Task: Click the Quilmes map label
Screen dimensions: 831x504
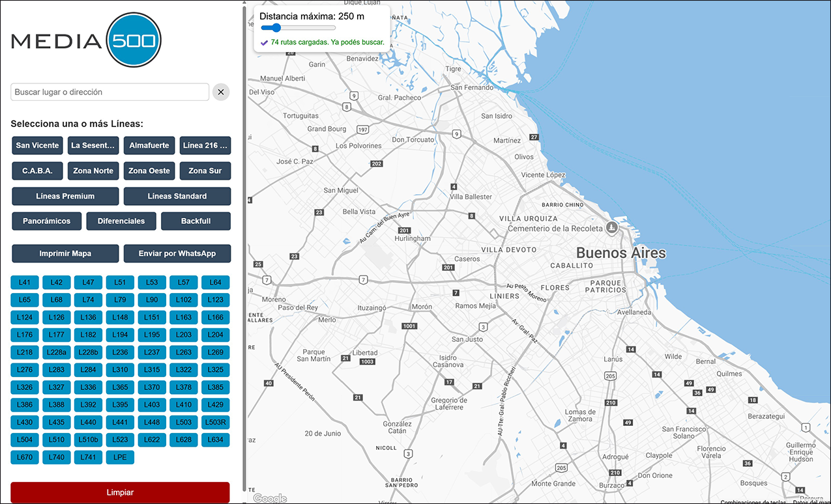Action: point(729,374)
